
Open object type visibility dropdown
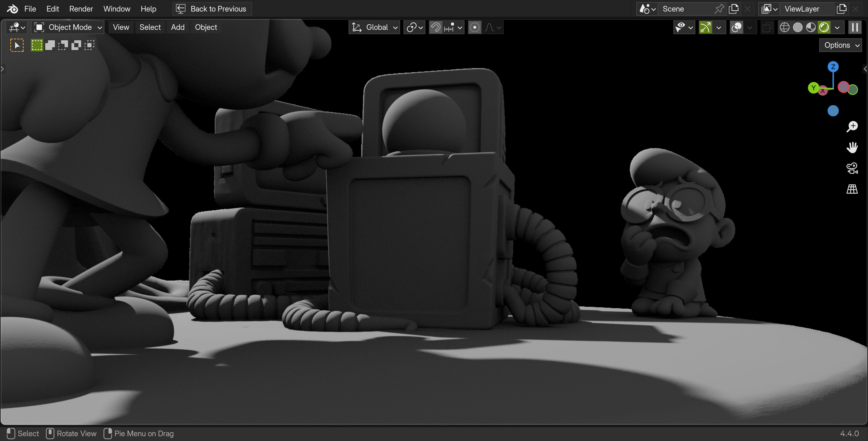[684, 27]
